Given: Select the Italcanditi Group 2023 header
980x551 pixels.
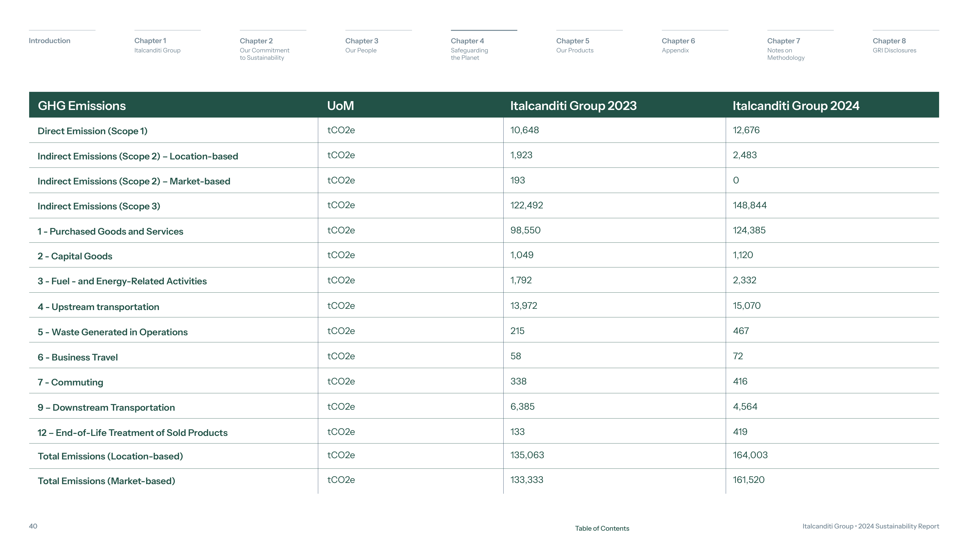Looking at the screenshot, I should pos(573,105).
